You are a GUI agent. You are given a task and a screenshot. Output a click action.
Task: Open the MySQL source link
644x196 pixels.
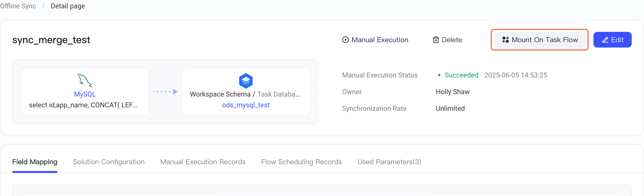(85, 94)
